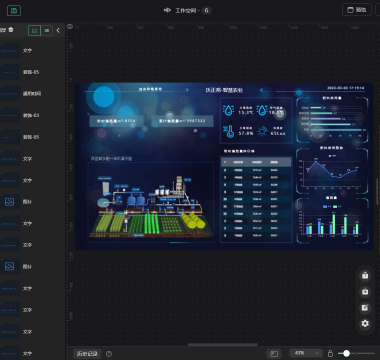380x360 pixels.
Task: Click the top icon of the floating toolbar
Action: (365, 276)
